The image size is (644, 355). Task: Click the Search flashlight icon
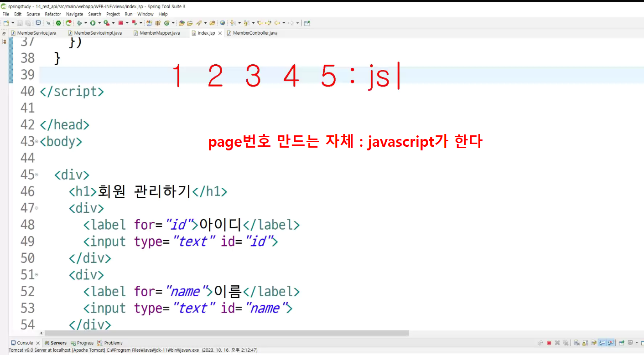[198, 23]
